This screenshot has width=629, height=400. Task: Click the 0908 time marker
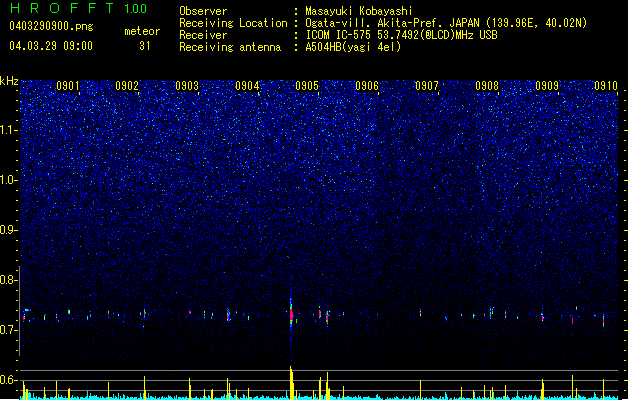(x=487, y=86)
